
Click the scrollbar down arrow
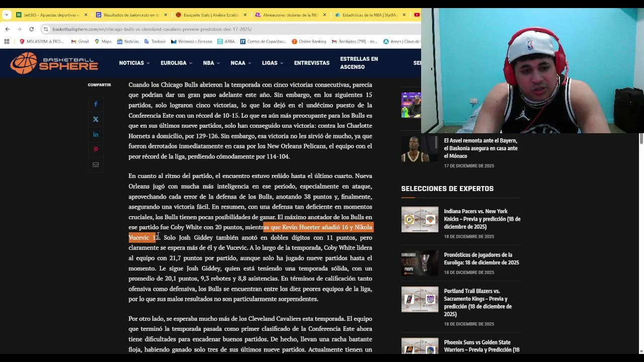pyautogui.click(x=641, y=351)
